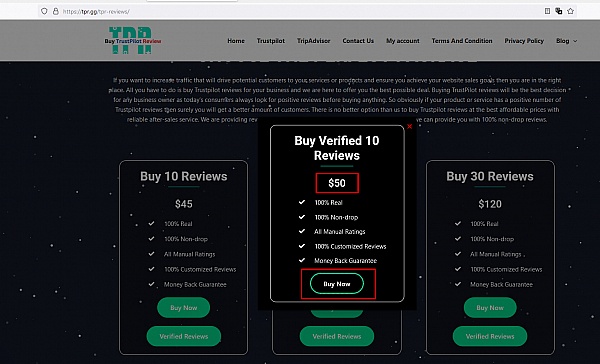
Task: Open reader view icon in address bar
Action: click(547, 11)
